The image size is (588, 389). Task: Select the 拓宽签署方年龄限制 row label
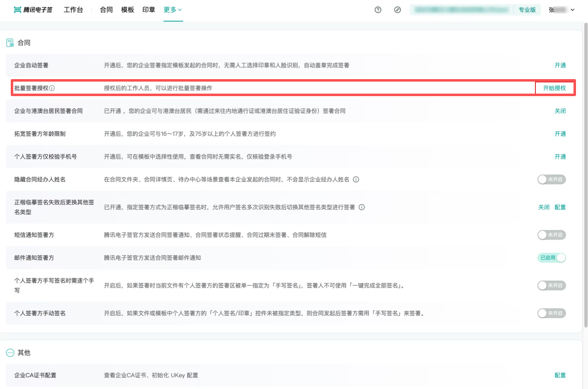click(40, 134)
